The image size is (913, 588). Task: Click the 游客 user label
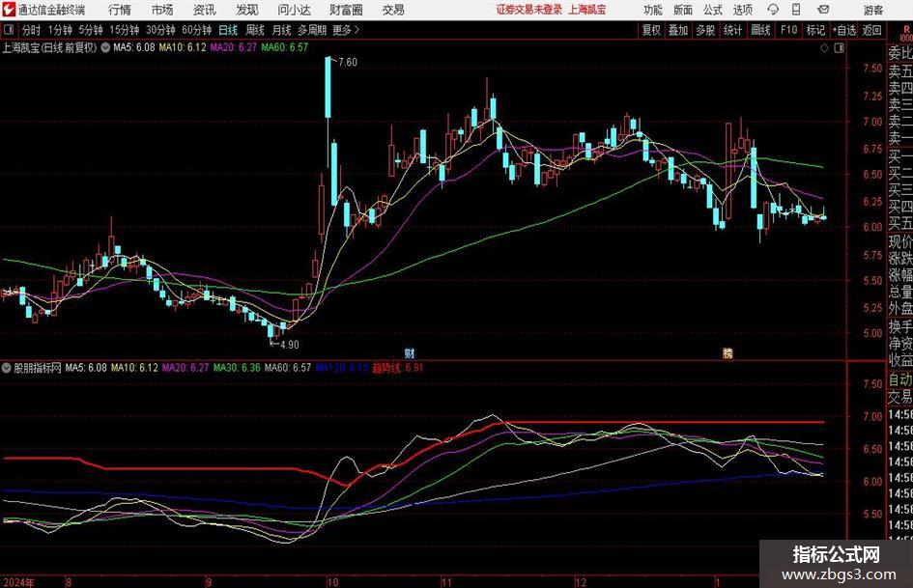pos(872,10)
